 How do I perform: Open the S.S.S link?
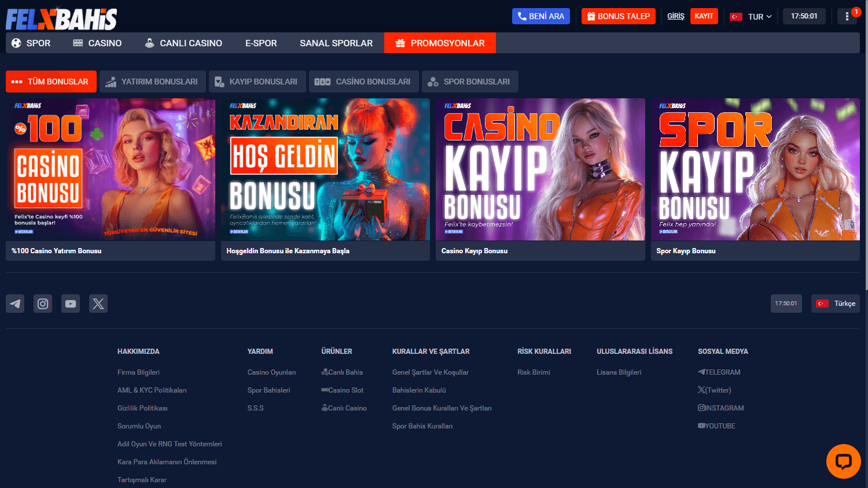point(256,408)
